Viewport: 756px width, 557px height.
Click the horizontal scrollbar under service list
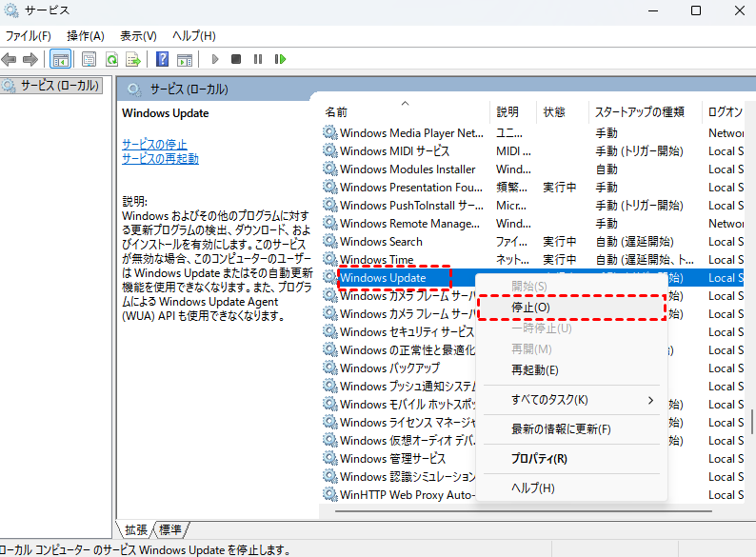pos(523,510)
